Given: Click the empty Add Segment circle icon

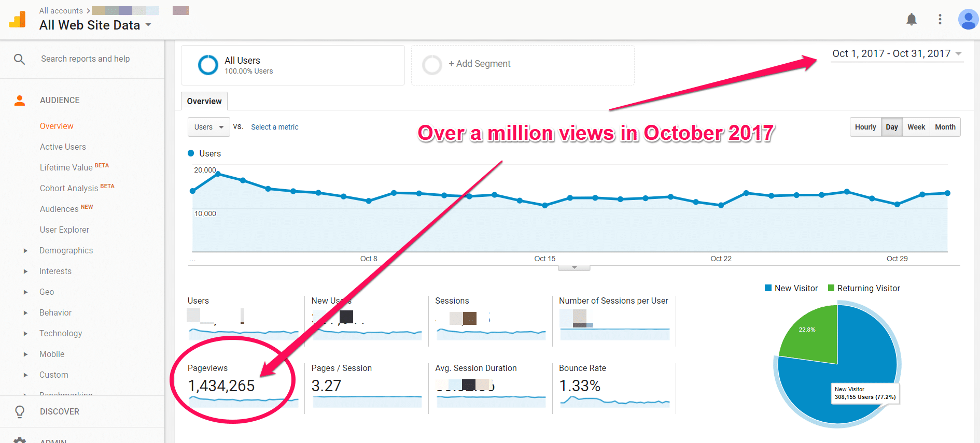Looking at the screenshot, I should tap(432, 65).
